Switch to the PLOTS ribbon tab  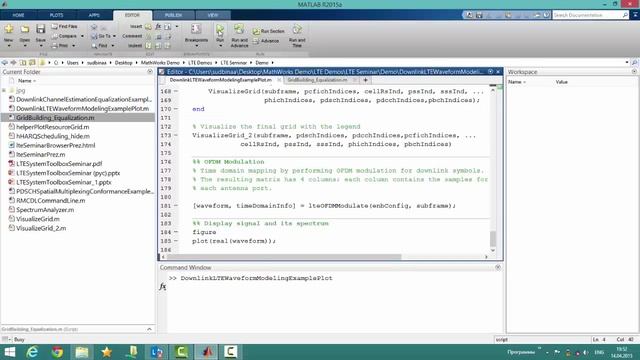click(x=56, y=15)
